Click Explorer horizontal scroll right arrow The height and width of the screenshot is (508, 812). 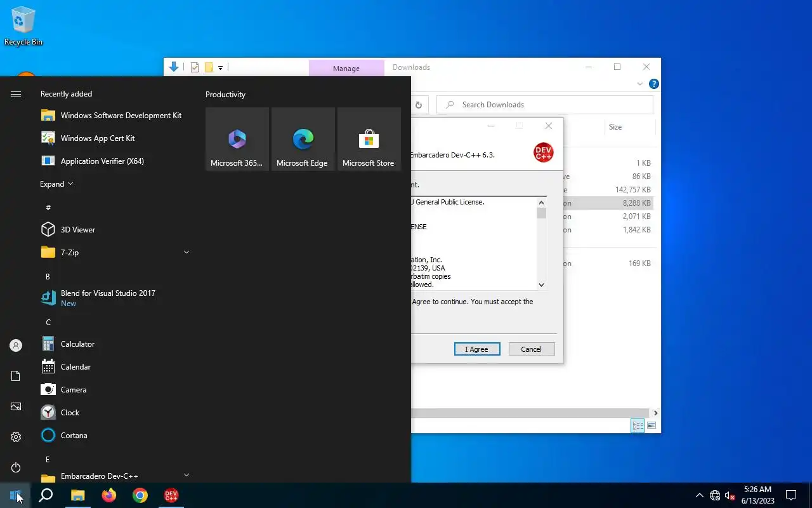[655, 413]
